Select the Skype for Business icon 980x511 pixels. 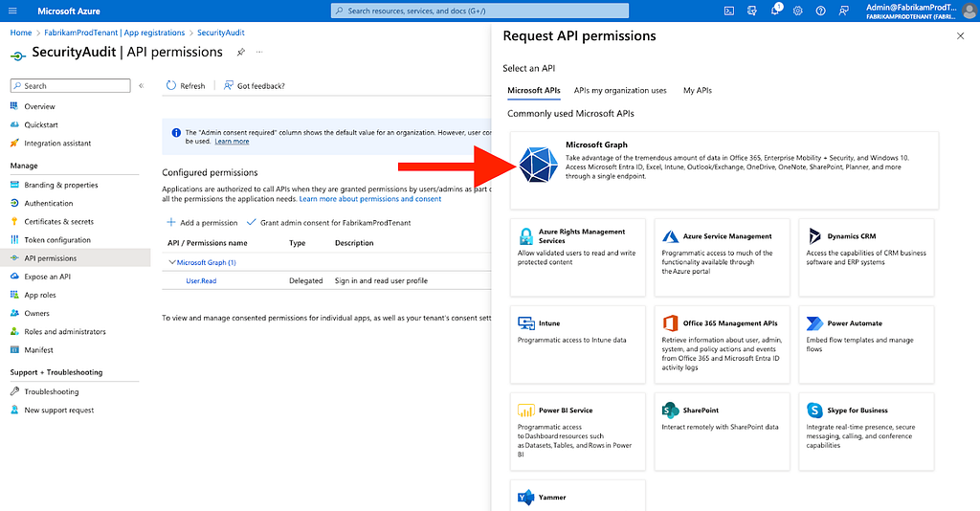[814, 410]
